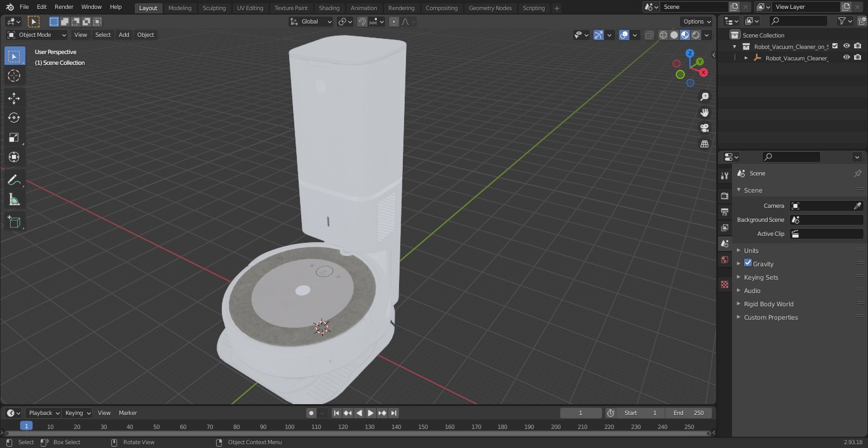Hide the Robot_Vacuum_Cleaner_ object eye icon

(x=846, y=57)
